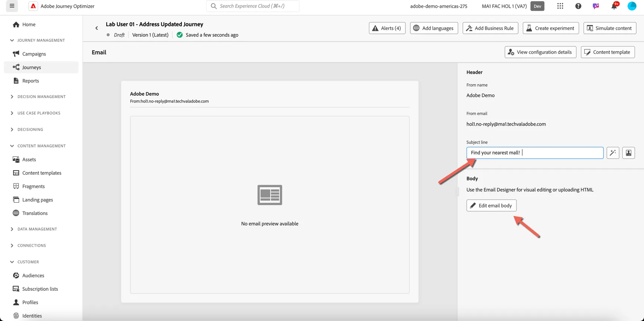Expand the Decisioning section
The image size is (644, 321).
tap(27, 130)
